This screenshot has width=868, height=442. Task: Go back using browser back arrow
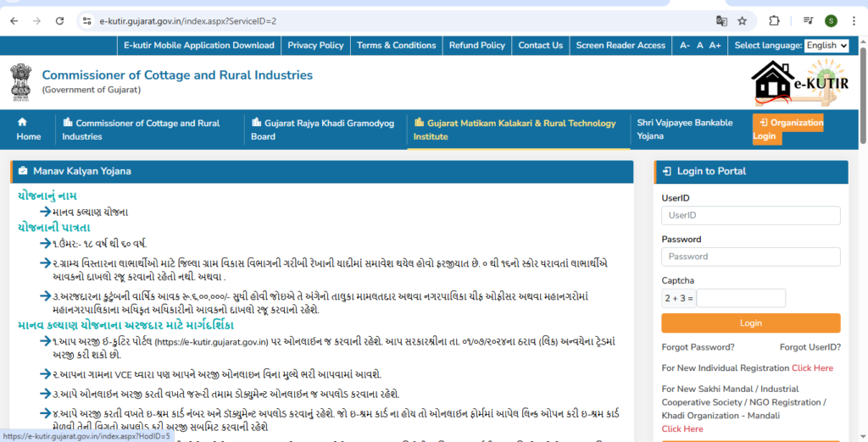[14, 21]
